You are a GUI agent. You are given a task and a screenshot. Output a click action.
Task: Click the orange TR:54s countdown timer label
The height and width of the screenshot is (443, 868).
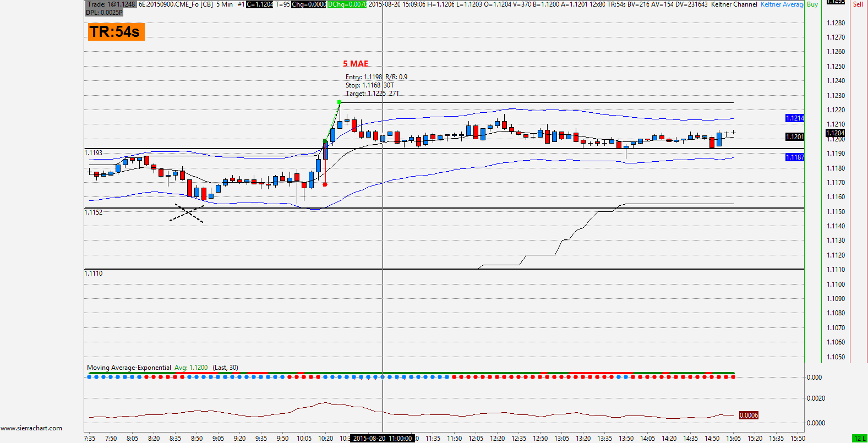tap(116, 32)
